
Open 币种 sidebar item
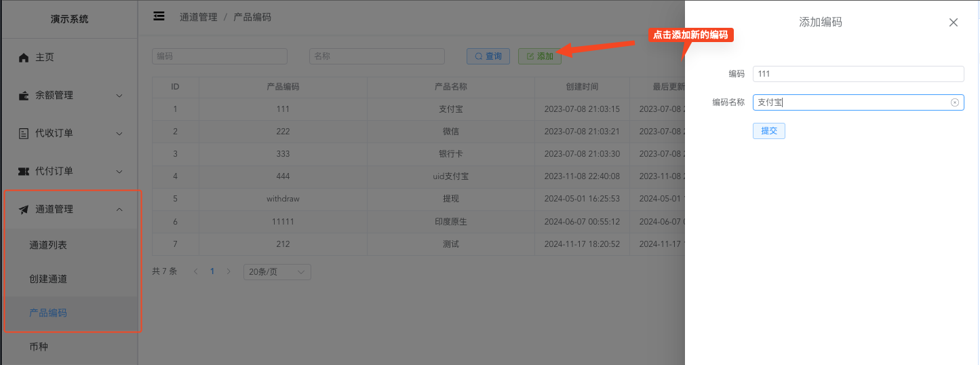coord(39,347)
